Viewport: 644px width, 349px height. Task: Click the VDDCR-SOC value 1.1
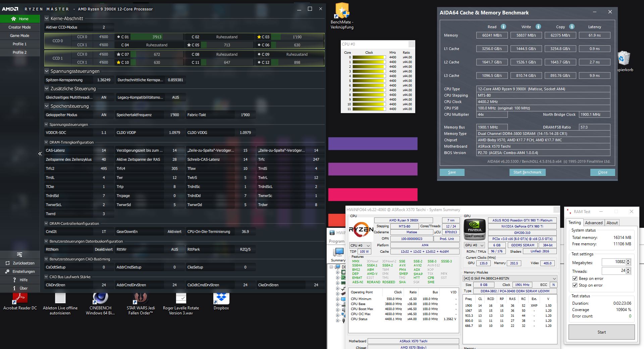coord(104,133)
